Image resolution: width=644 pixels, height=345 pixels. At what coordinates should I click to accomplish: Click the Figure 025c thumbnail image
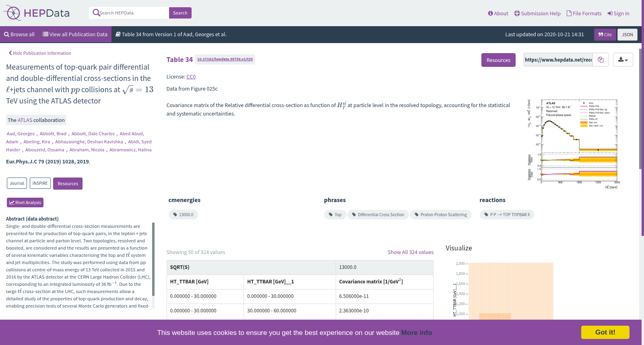click(574, 144)
